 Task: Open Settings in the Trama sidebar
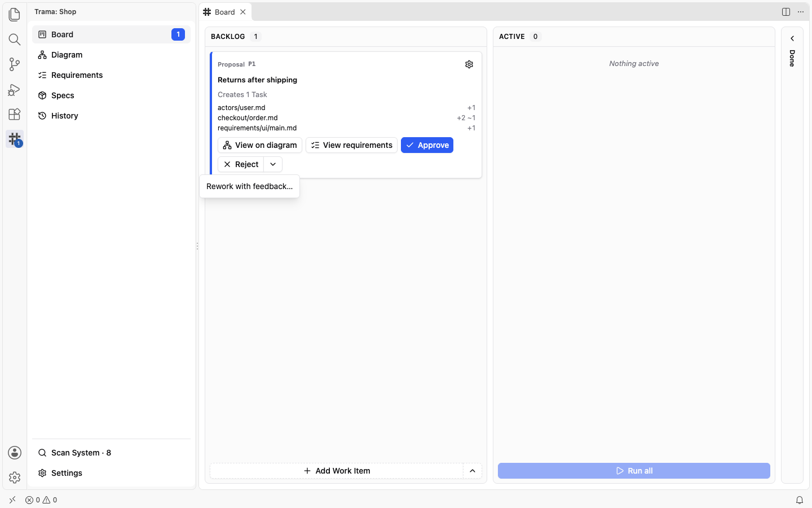[x=111, y=473]
